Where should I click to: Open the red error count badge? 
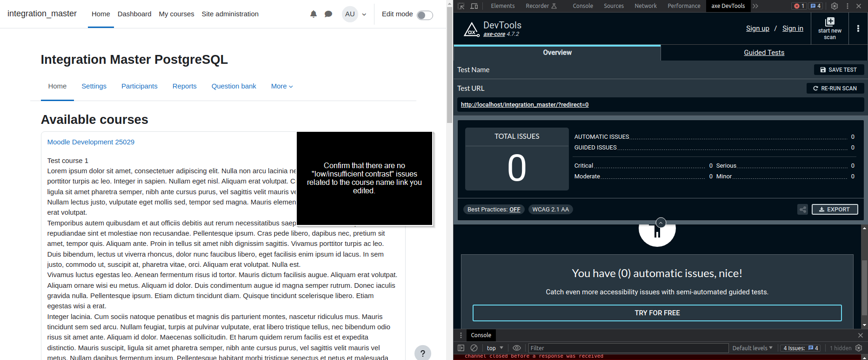(799, 6)
